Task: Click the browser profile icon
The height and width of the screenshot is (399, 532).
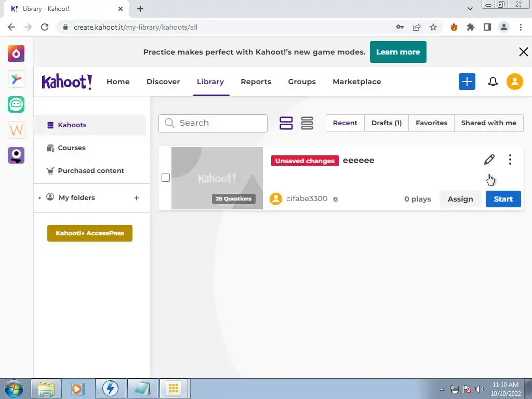Action: 504,27
